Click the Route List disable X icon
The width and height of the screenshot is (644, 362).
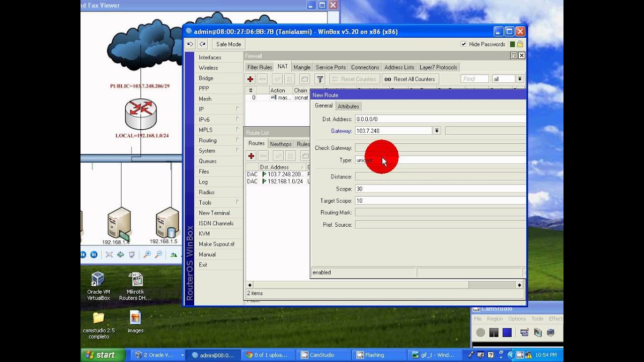coord(290,156)
